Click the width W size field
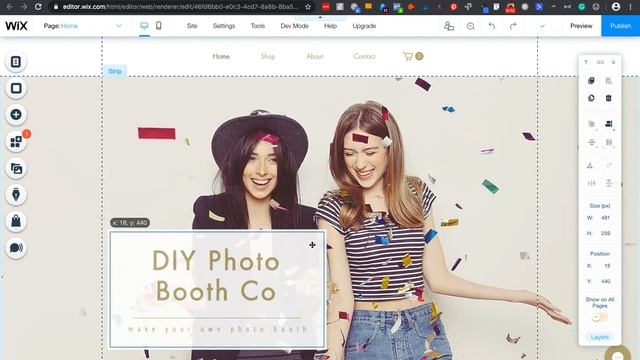The width and height of the screenshot is (640, 360). click(x=605, y=218)
